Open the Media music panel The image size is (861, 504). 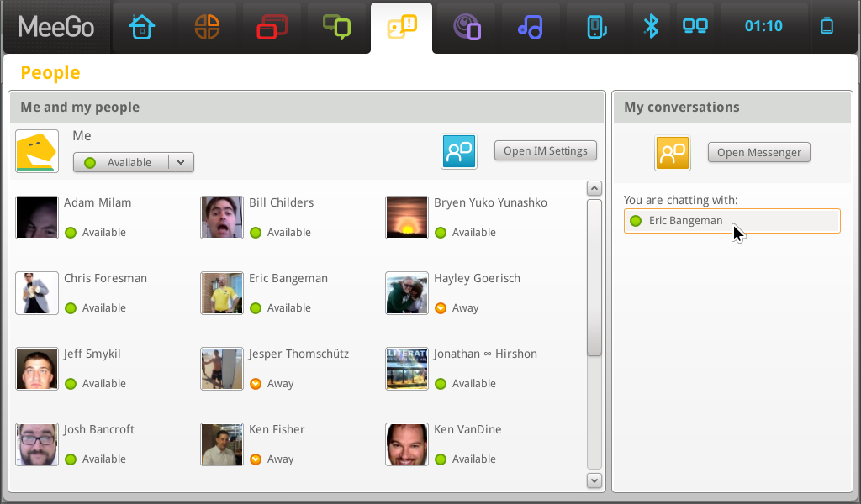pos(531,27)
